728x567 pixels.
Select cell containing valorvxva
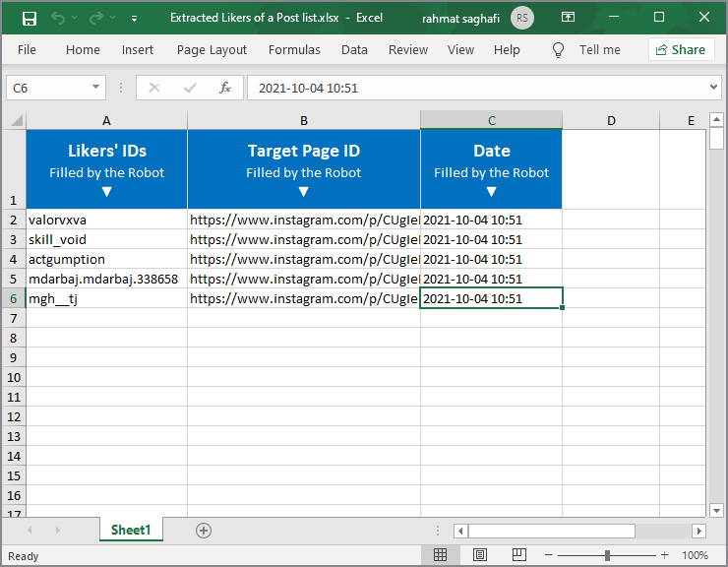pos(107,220)
